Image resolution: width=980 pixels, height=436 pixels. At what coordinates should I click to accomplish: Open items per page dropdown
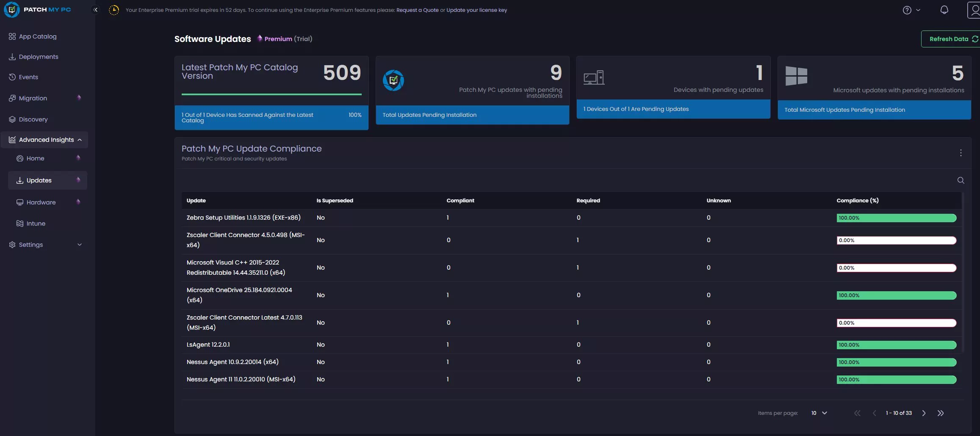point(819,413)
